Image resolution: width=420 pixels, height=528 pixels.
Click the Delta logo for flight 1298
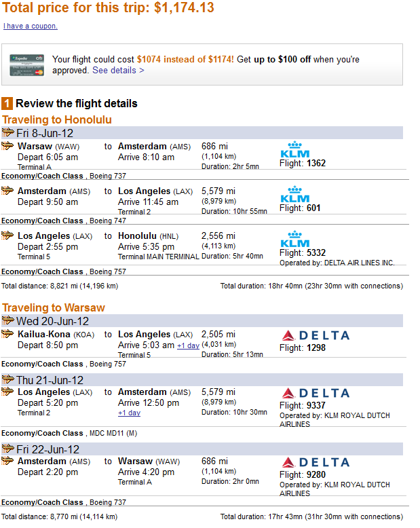(x=316, y=335)
